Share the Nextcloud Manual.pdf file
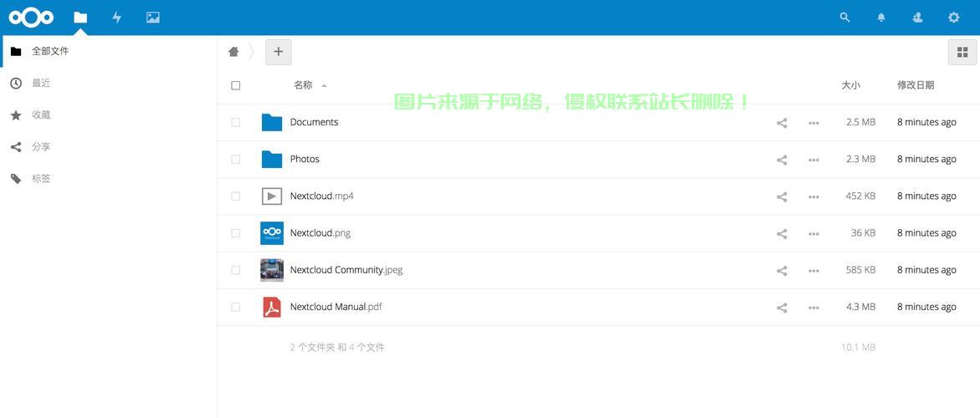The width and height of the screenshot is (980, 418). (x=782, y=308)
